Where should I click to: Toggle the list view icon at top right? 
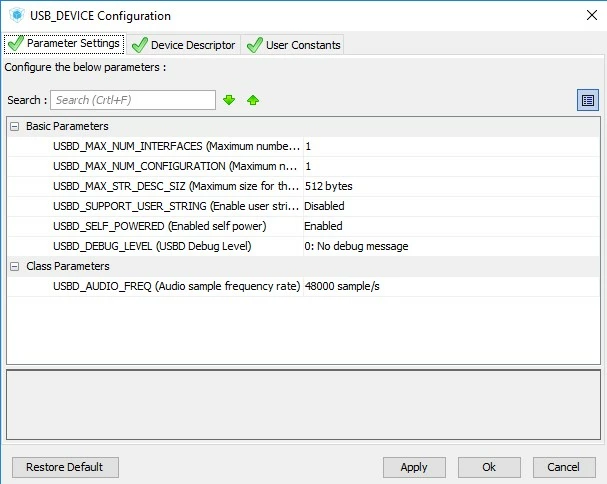tap(588, 100)
